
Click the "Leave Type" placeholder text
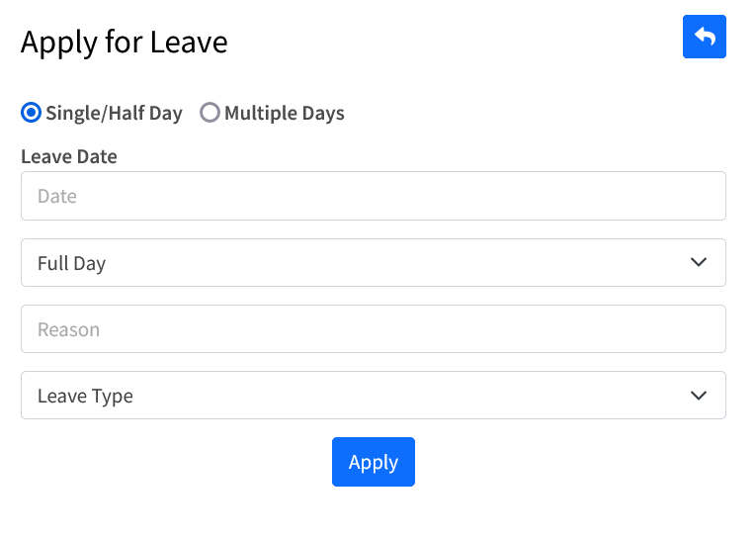point(85,396)
